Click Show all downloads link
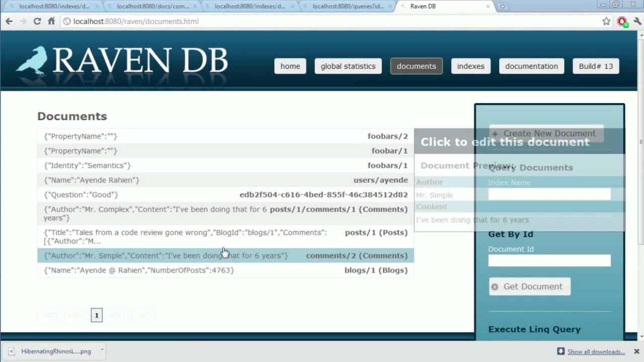Screen dimensions: 644x362 pyautogui.click(x=596, y=351)
